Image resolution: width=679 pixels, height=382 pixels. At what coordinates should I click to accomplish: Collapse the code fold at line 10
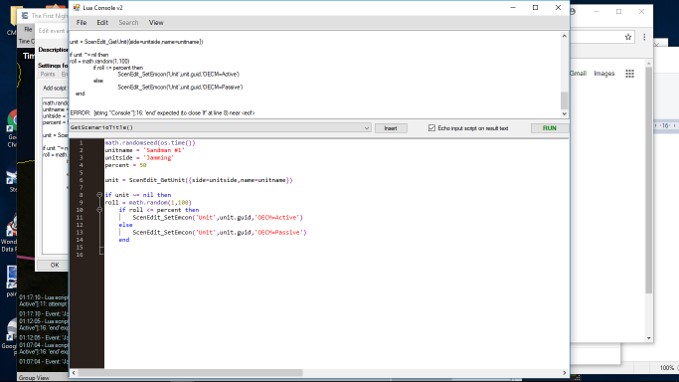click(99, 210)
